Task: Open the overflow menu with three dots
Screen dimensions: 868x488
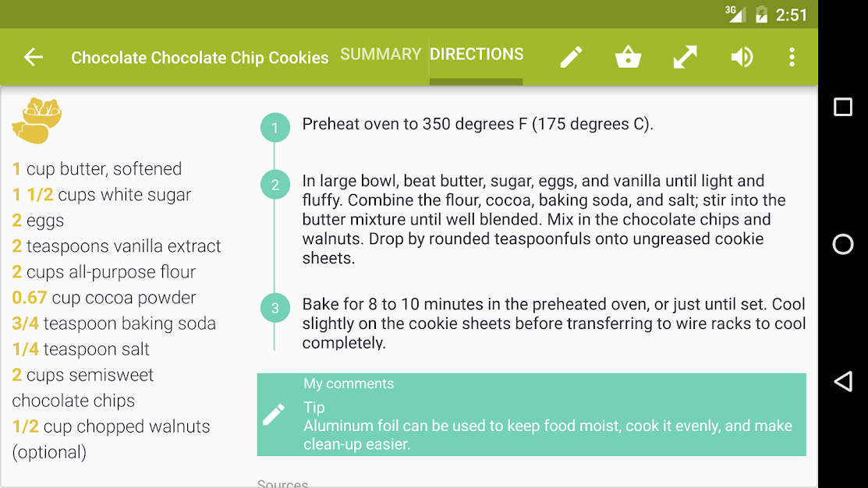Action: [x=792, y=57]
